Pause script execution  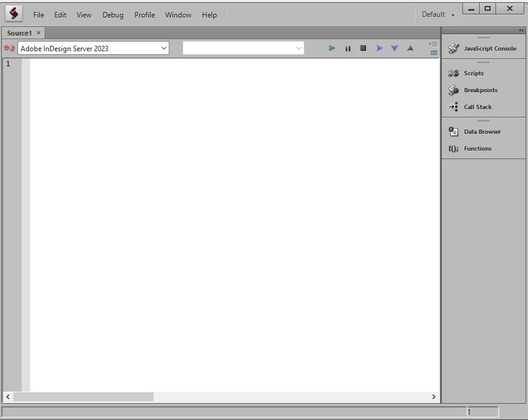(348, 48)
